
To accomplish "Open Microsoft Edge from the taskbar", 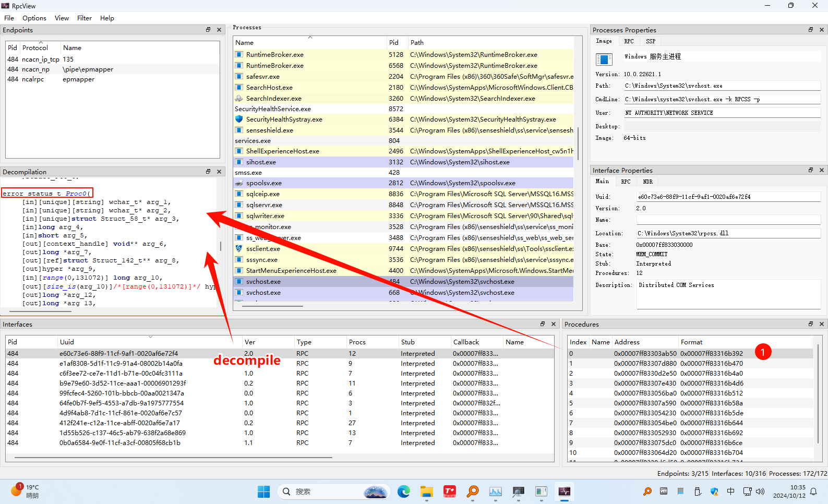I will coord(403,491).
